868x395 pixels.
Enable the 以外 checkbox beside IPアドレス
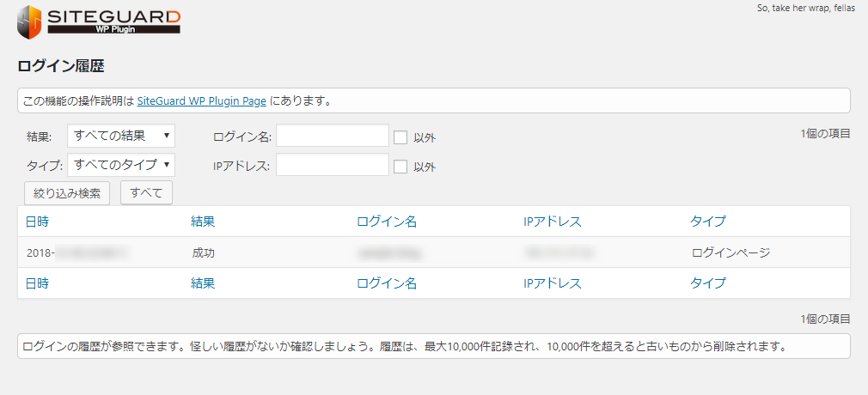pos(400,167)
